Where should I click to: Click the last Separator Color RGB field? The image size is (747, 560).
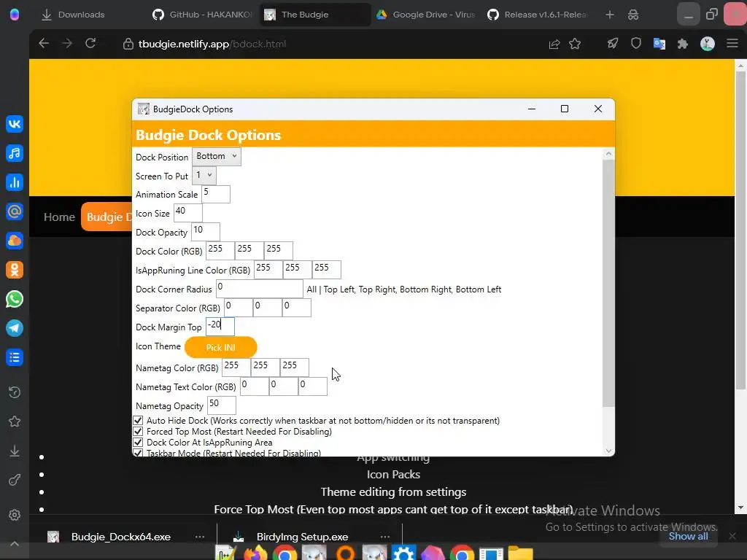point(297,308)
